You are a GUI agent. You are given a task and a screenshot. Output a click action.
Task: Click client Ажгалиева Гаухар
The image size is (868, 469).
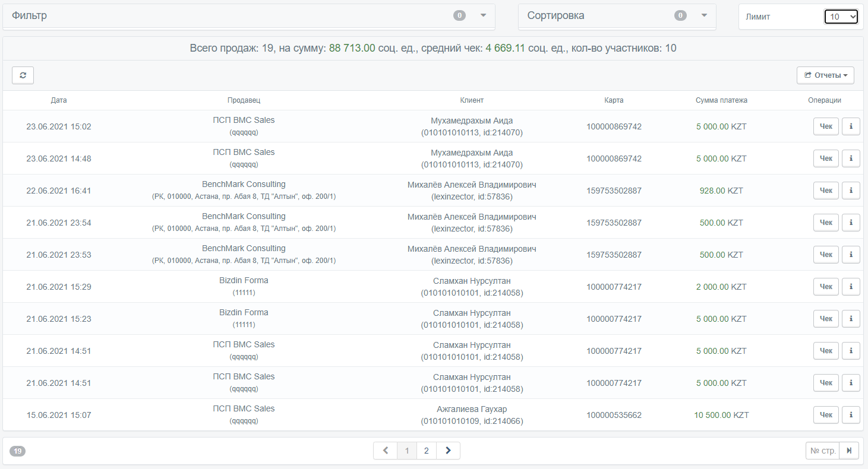[472, 409]
